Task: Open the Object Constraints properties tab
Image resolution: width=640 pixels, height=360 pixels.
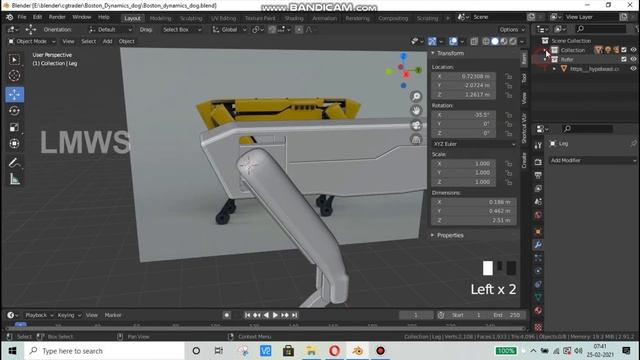Action: [538, 284]
